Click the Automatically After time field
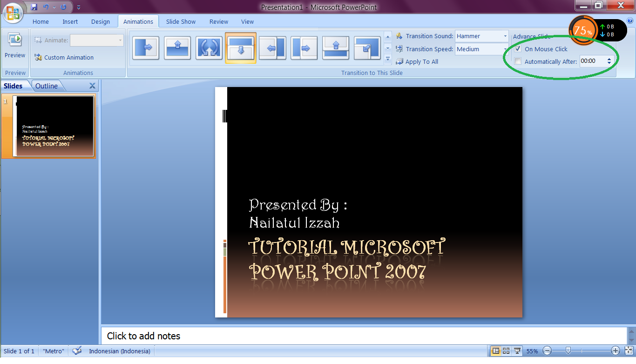This screenshot has height=364, width=636. pos(592,61)
